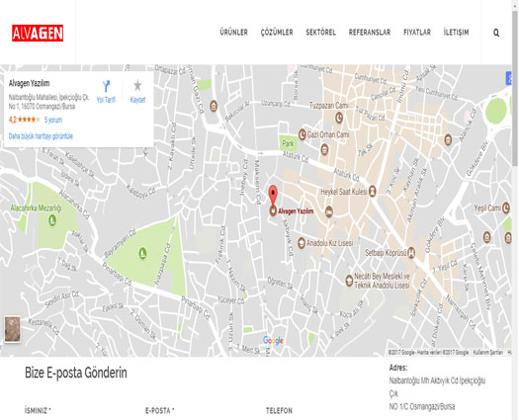
Task: Click the museum icon near Bakırcılar Al
Action: [x=214, y=106]
